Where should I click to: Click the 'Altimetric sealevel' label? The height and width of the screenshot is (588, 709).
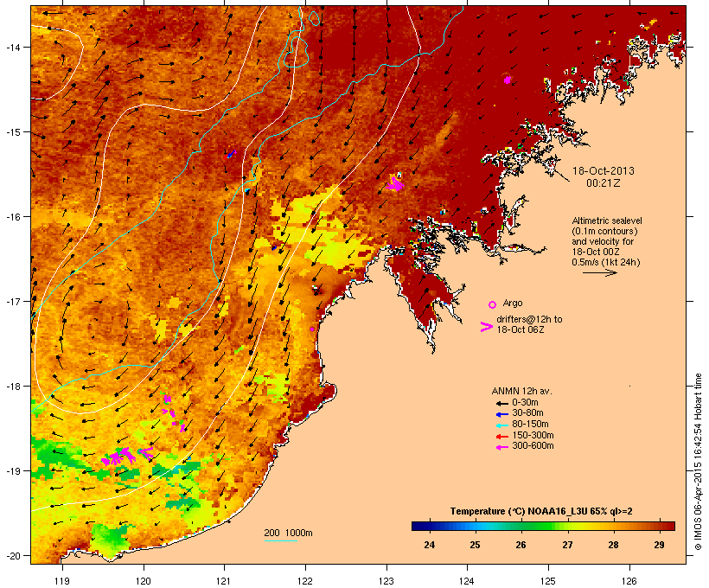click(x=607, y=220)
